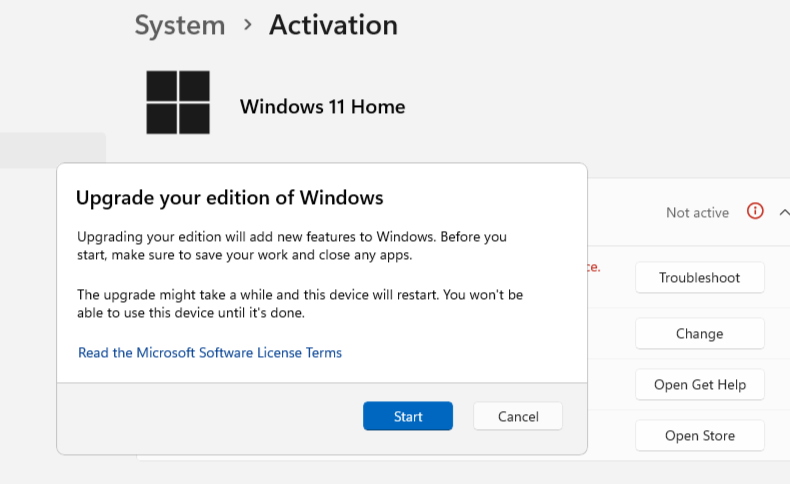
Task: Select the highlighted sidebar item on the left
Action: (x=52, y=150)
